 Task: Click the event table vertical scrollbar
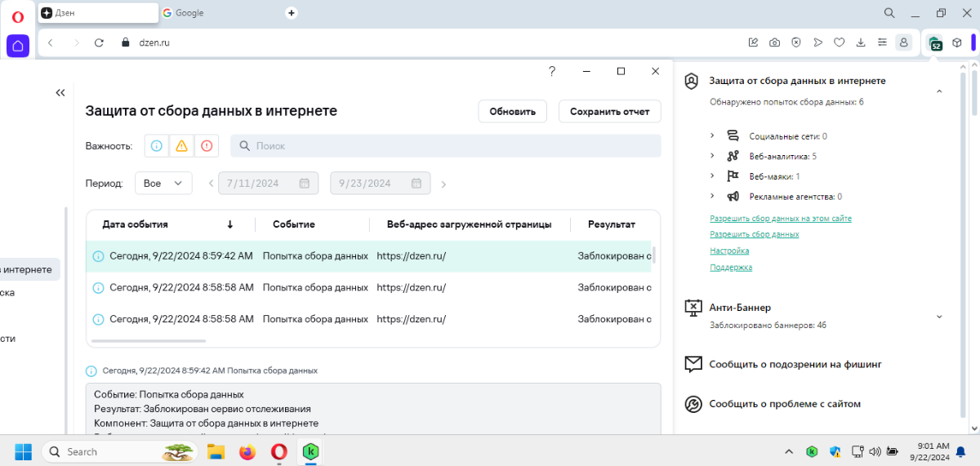click(x=654, y=254)
